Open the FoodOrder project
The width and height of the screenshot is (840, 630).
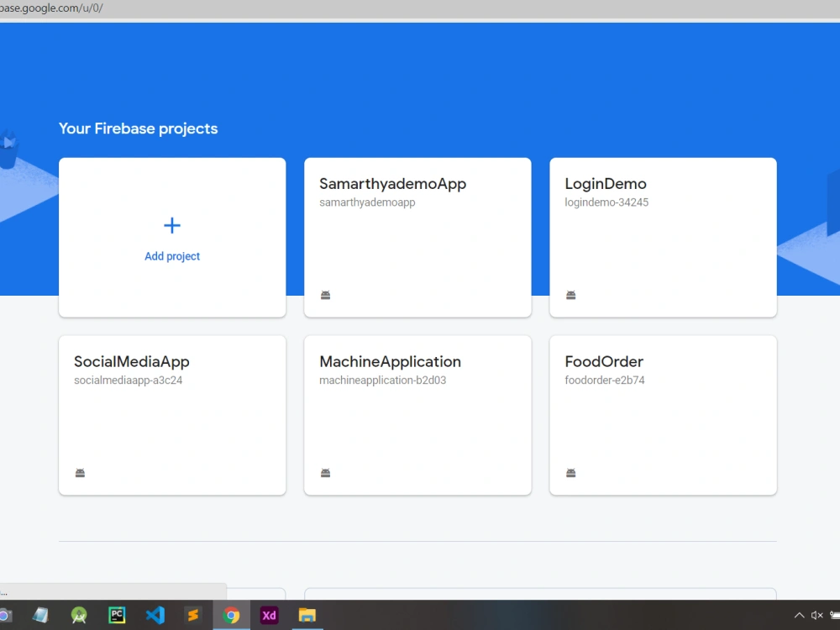pos(663,415)
